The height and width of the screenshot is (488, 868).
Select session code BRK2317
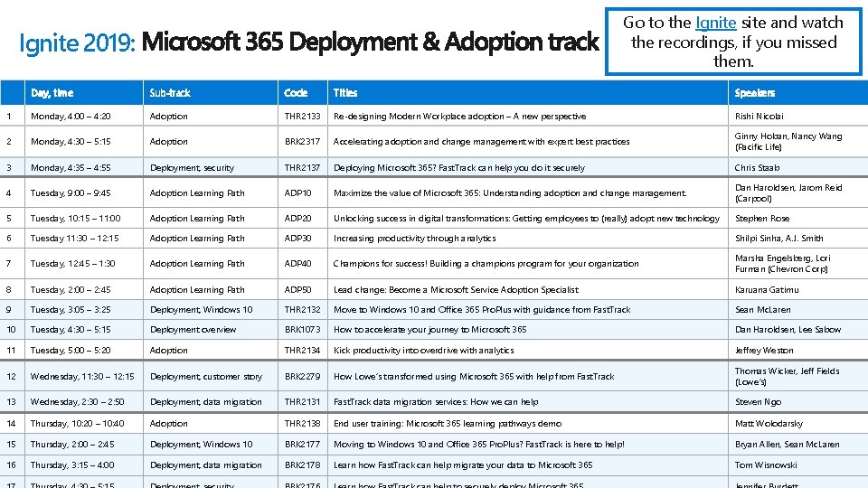302,142
